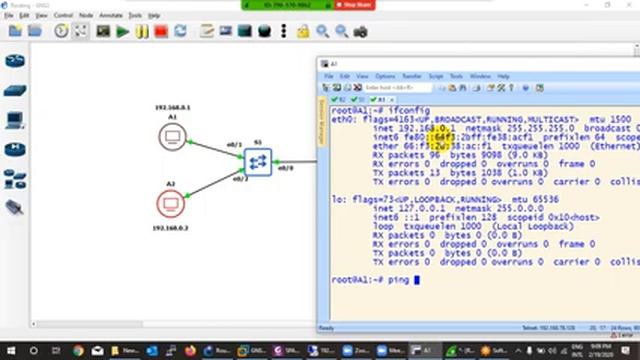This screenshot has width=640, height=360.
Task: Open Windows Start menu
Action: coord(11,351)
